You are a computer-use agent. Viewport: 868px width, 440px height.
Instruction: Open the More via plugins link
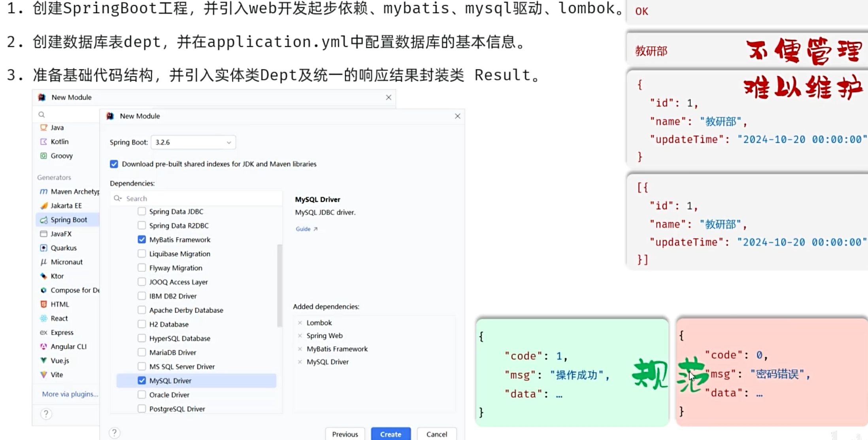[x=70, y=394]
